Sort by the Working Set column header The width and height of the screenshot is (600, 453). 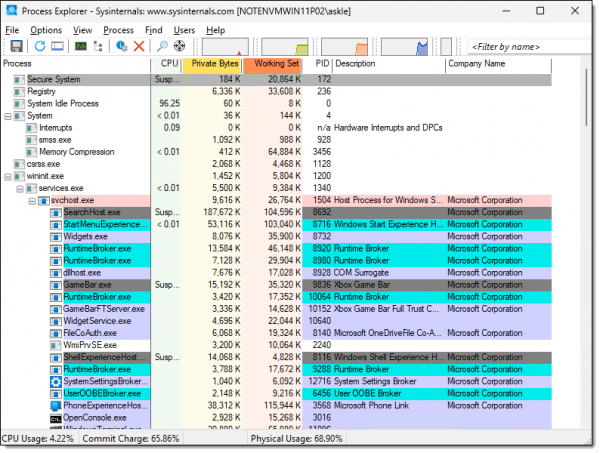click(x=272, y=64)
